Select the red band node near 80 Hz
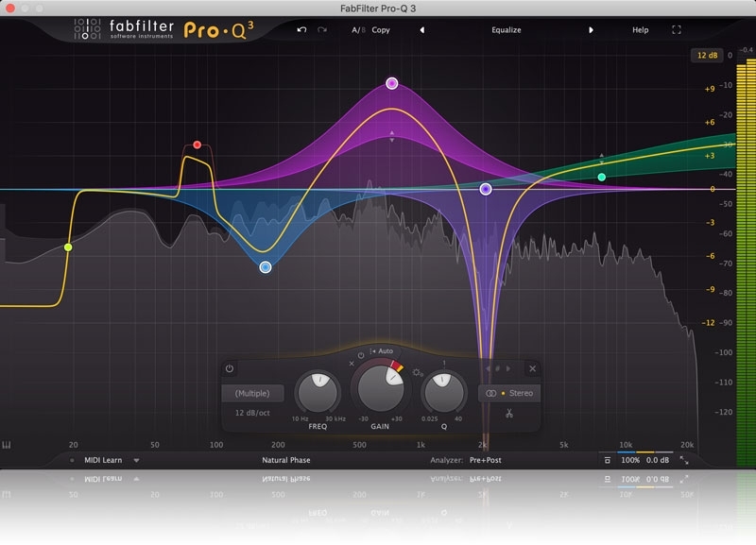Viewport: 756px width, 545px height. (198, 145)
